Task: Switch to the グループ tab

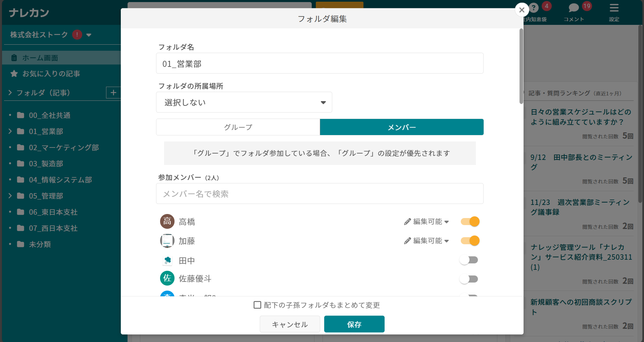Action: point(238,127)
